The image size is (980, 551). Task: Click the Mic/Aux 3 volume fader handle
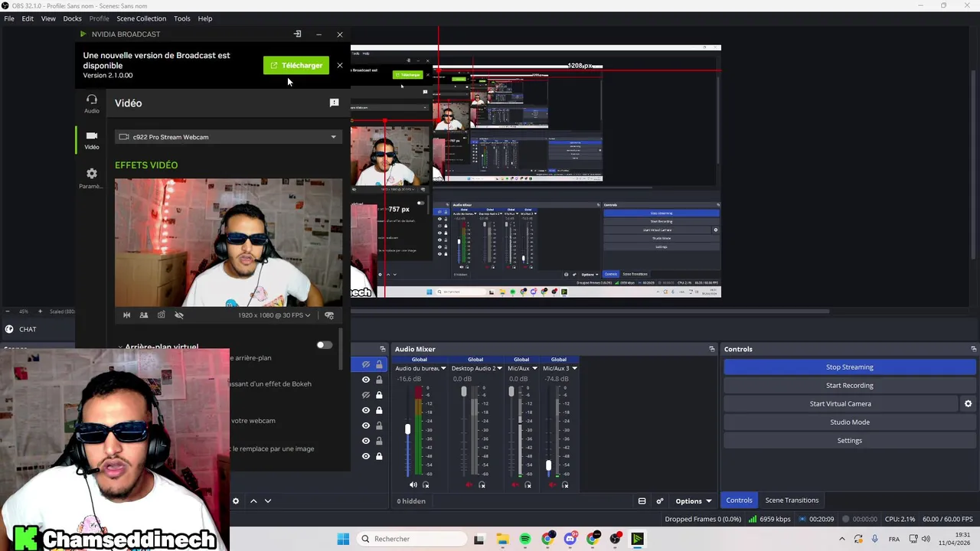tap(547, 465)
